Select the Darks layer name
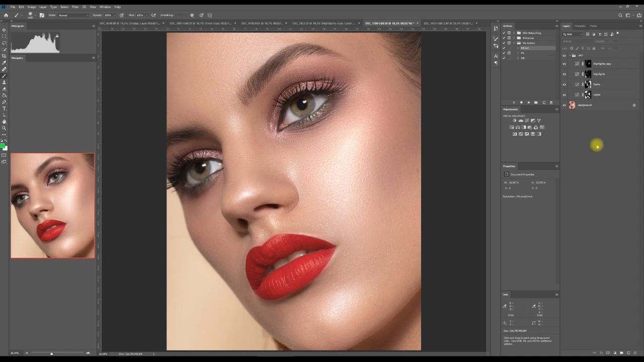 click(597, 84)
